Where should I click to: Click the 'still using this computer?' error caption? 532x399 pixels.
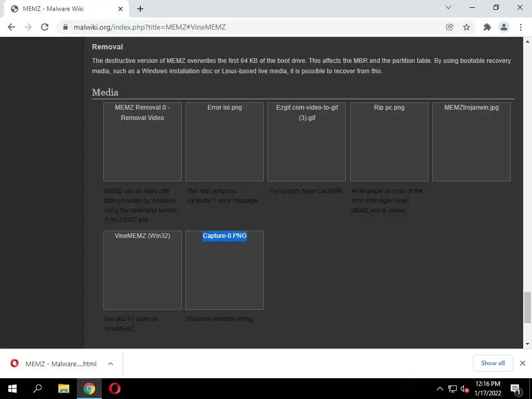(x=222, y=196)
